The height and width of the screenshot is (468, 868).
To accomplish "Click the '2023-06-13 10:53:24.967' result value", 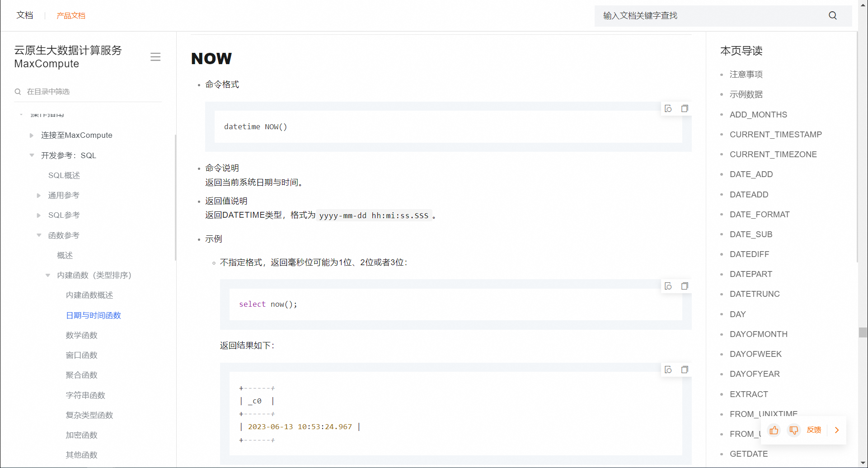I will 300,427.
